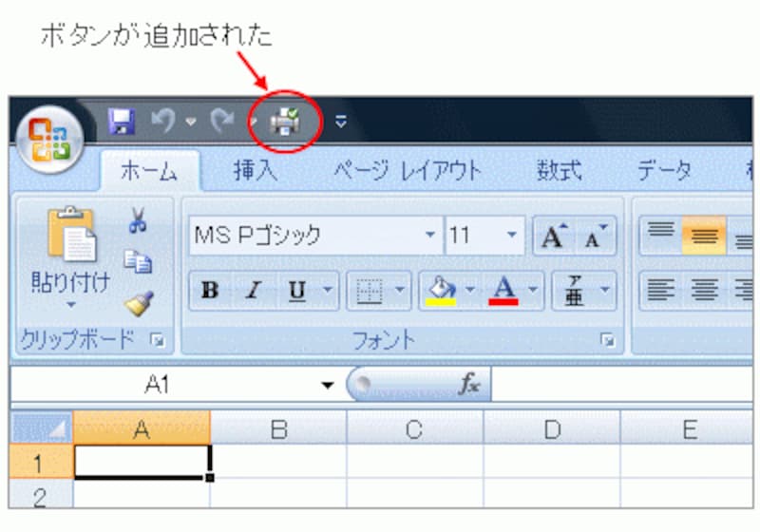Open the Office button menu
Image resolution: width=760 pixels, height=532 pixels.
point(49,140)
